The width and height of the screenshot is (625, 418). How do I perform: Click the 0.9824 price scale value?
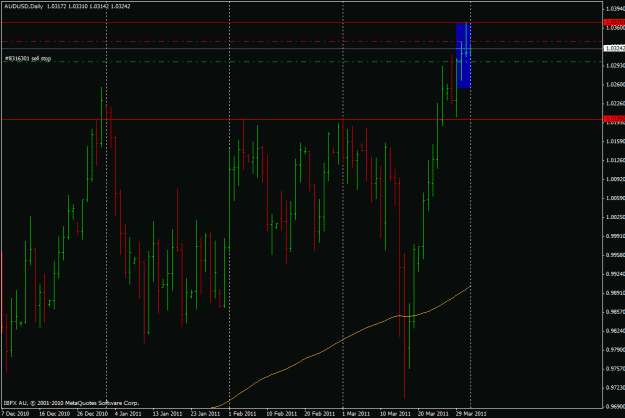[x=615, y=331]
